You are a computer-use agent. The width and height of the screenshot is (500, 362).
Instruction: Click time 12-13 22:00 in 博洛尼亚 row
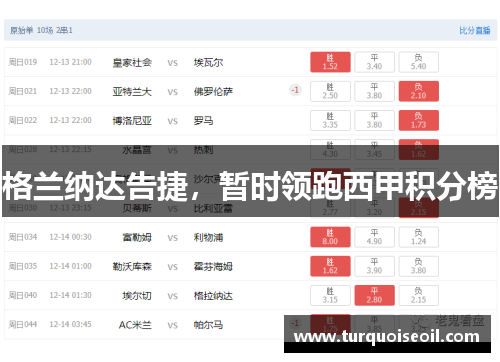70,120
